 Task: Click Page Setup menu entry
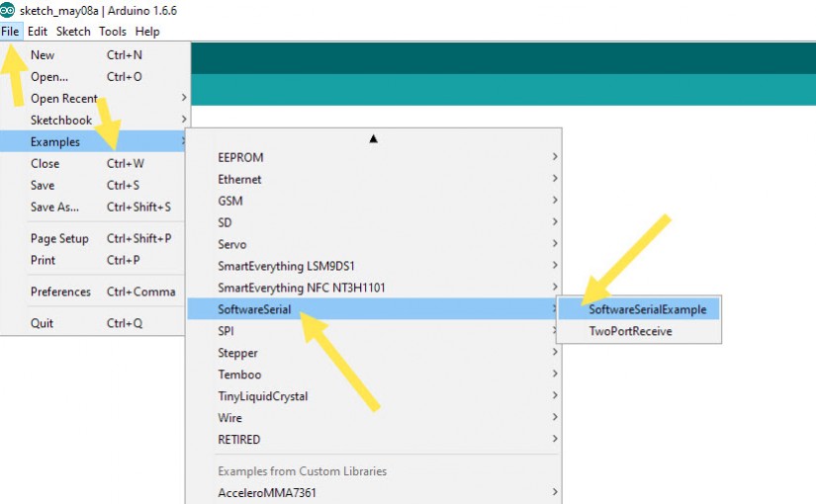[59, 239]
